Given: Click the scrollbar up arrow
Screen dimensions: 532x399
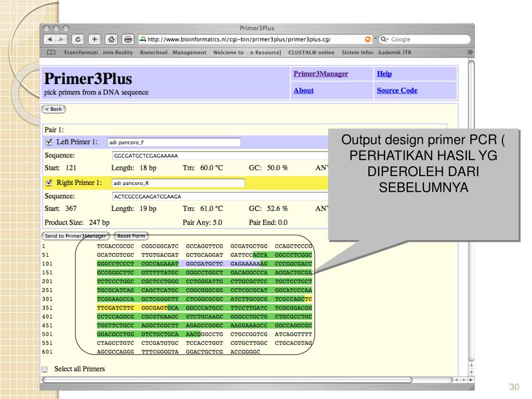Looking at the screenshot, I should click(471, 365).
